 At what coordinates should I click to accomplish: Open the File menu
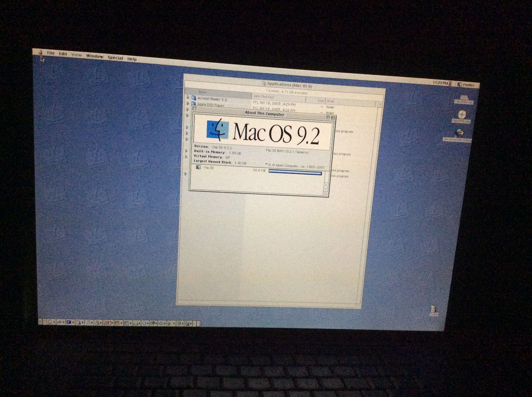(x=50, y=53)
